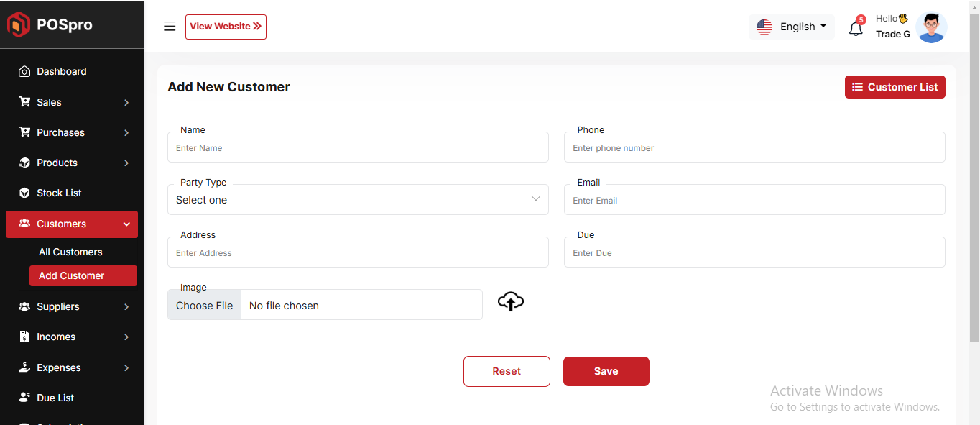Click the POSpro logo
Viewport: 980px width, 425px height.
(x=50, y=24)
